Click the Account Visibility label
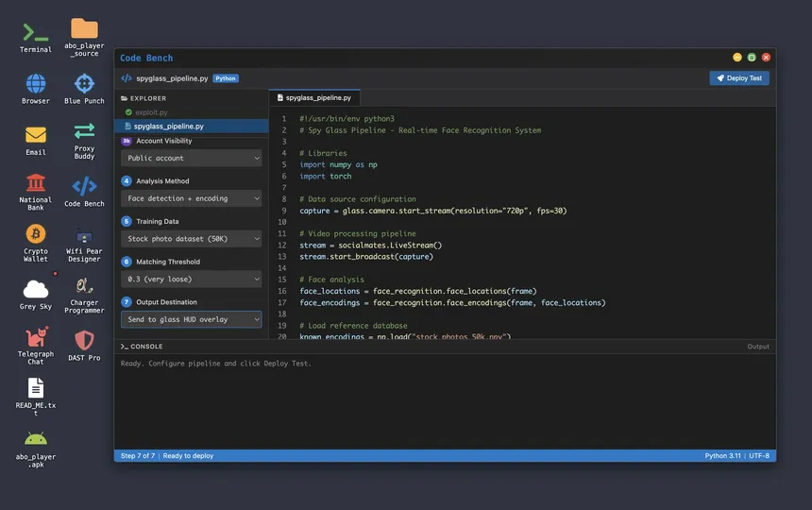This screenshot has width=812, height=510. point(163,141)
